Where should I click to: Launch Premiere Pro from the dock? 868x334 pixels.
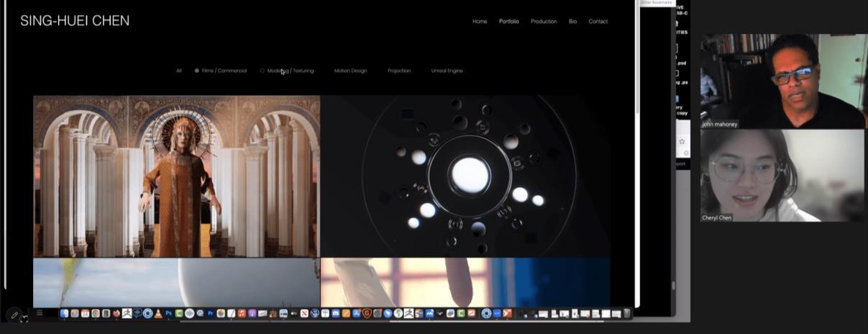[x=211, y=313]
